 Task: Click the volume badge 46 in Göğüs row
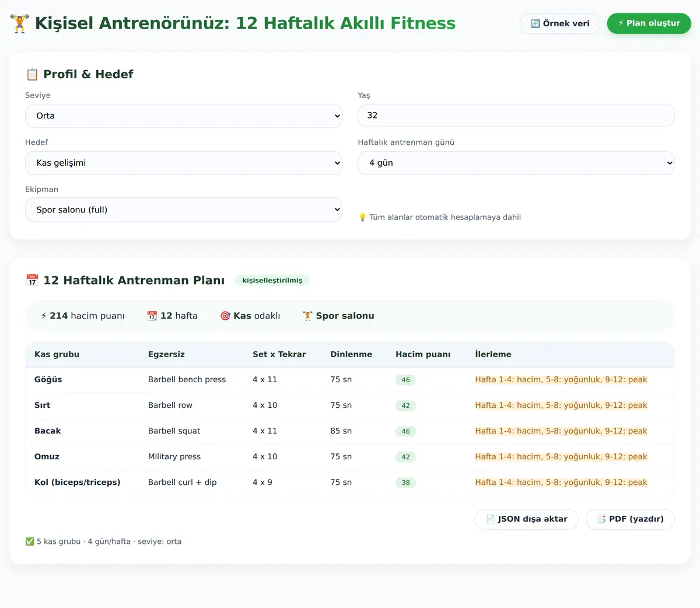click(406, 380)
